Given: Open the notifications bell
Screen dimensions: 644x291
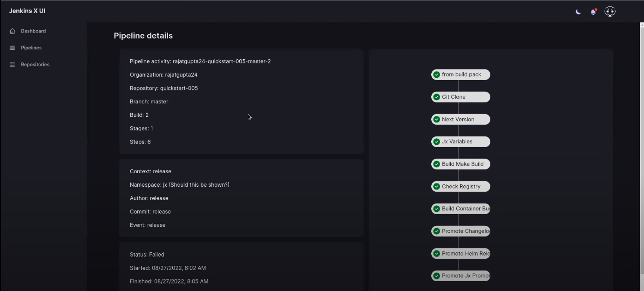Looking at the screenshot, I should tap(593, 12).
